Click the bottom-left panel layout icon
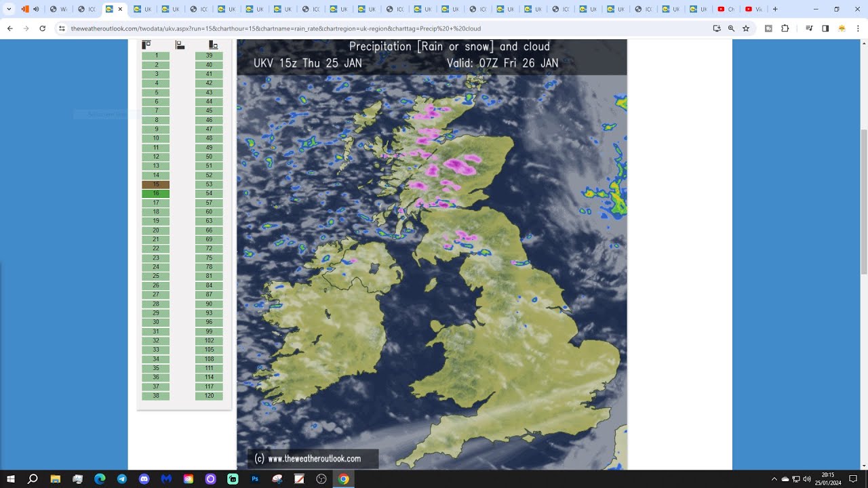 pos(180,45)
